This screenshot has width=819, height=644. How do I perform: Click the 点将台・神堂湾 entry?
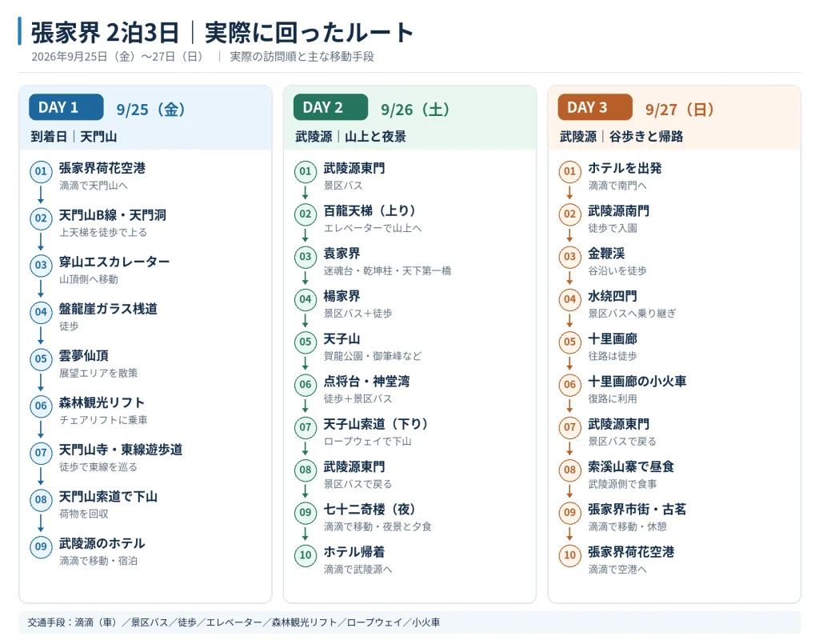[366, 382]
